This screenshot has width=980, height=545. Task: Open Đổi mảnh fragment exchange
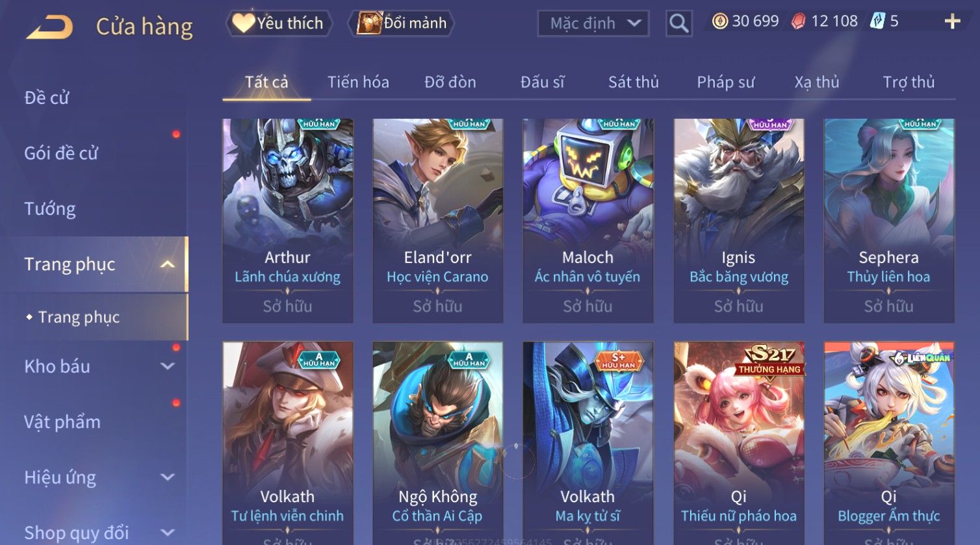[x=401, y=23]
